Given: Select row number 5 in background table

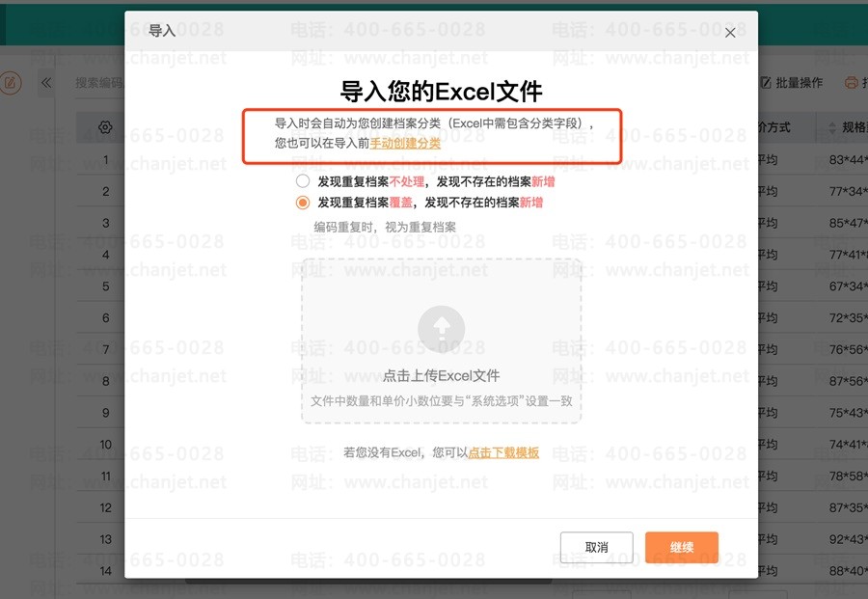Looking at the screenshot, I should coord(106,286).
